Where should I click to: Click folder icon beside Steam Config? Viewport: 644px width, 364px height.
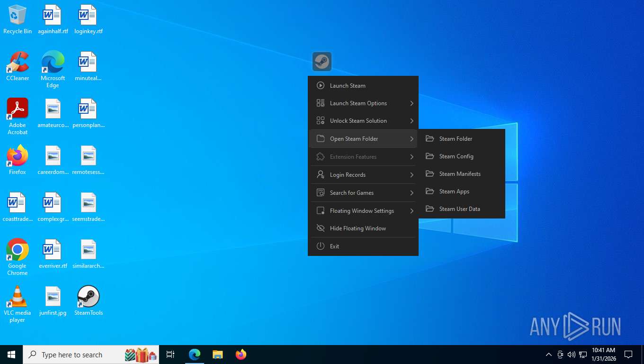click(x=430, y=156)
